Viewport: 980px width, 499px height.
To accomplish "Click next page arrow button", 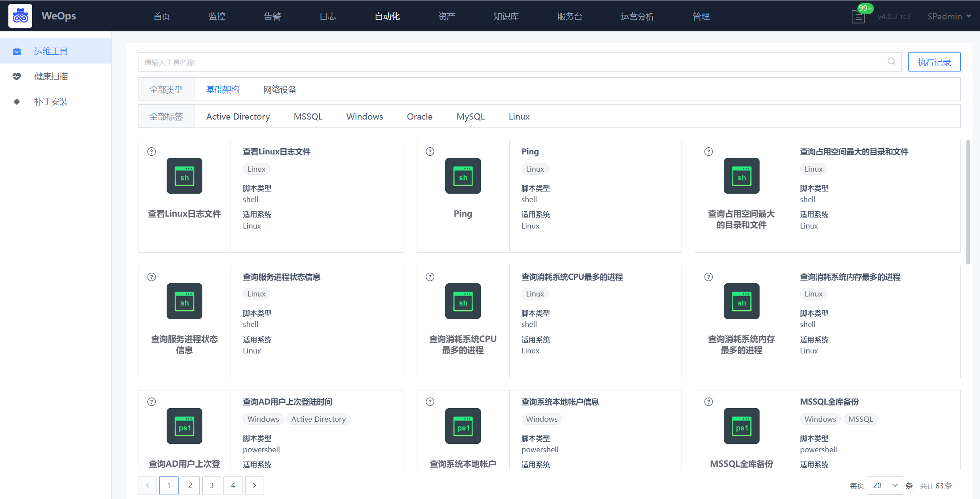I will tap(254, 484).
